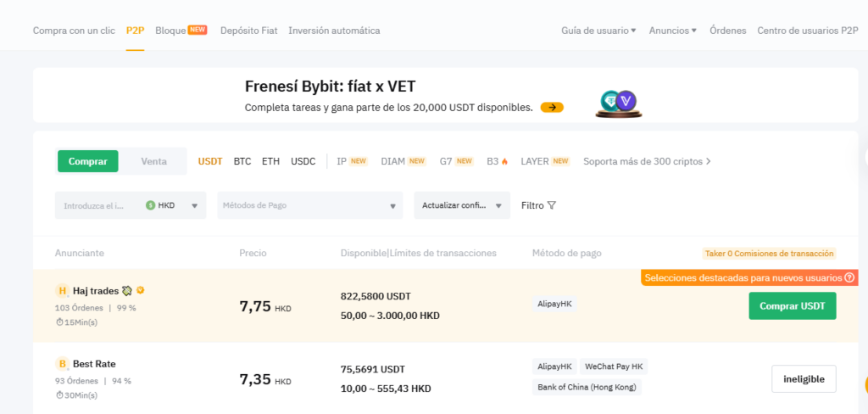Select the B3 hot coin
This screenshot has height=414, width=868.
coord(497,161)
